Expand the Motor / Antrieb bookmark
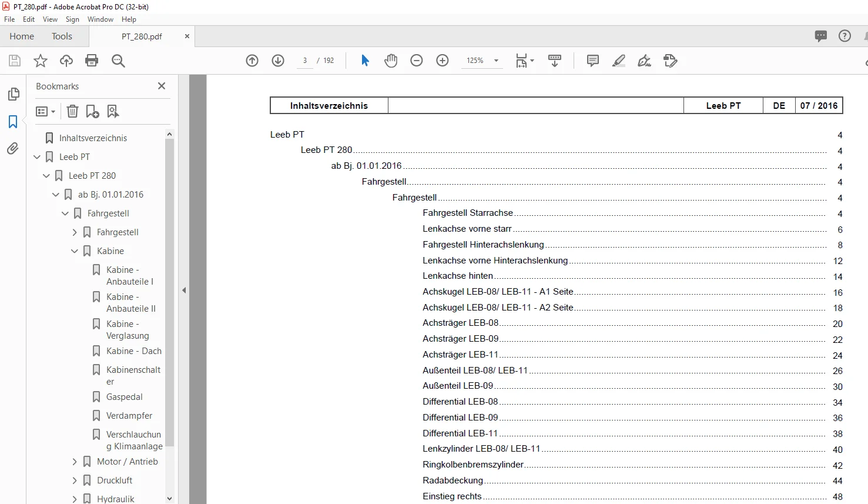Viewport: 868px width, 504px height. click(x=75, y=462)
